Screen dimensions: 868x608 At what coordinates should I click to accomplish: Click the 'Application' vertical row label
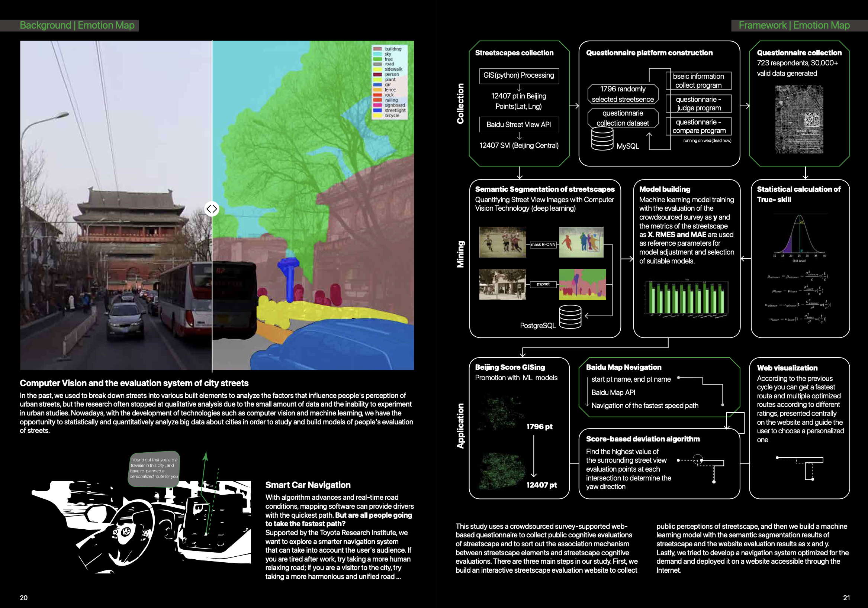point(460,426)
